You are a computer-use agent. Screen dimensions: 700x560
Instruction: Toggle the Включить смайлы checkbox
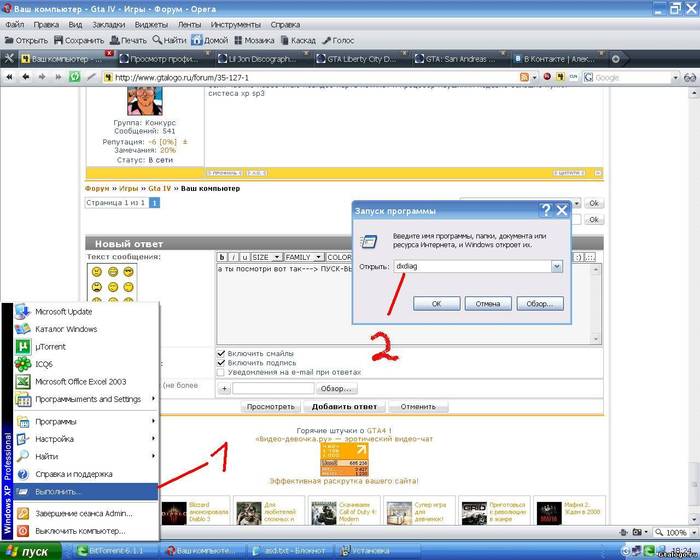click(221, 353)
